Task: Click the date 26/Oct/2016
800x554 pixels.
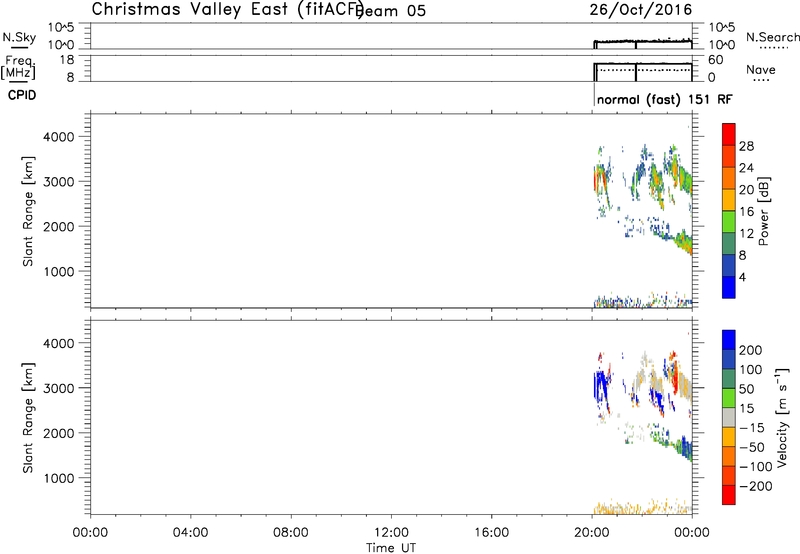Action: (x=641, y=10)
